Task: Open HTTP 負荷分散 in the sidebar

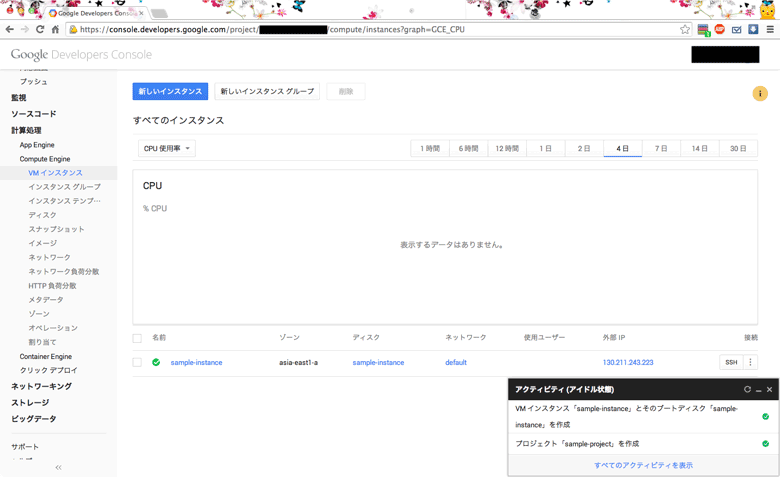Action: [x=52, y=286]
